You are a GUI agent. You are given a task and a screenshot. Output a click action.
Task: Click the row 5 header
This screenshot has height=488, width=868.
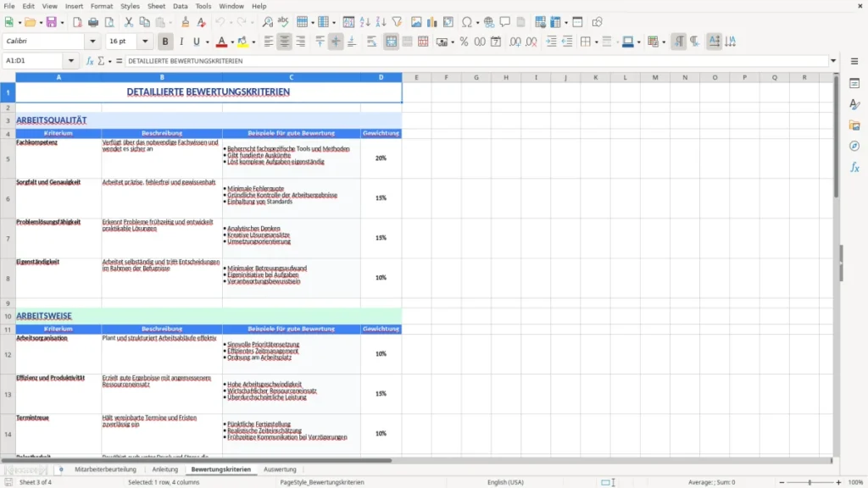(x=8, y=158)
